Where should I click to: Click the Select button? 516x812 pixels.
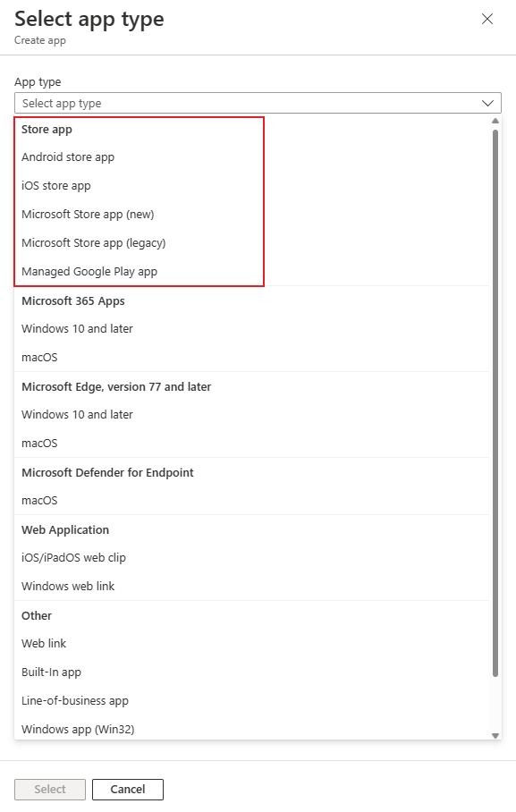50,790
